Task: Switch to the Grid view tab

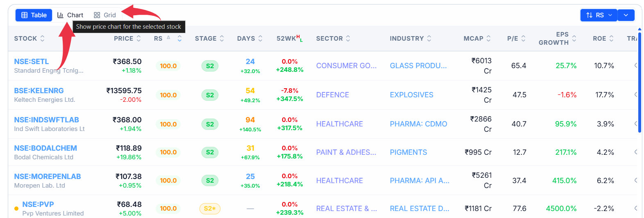Action: 105,15
